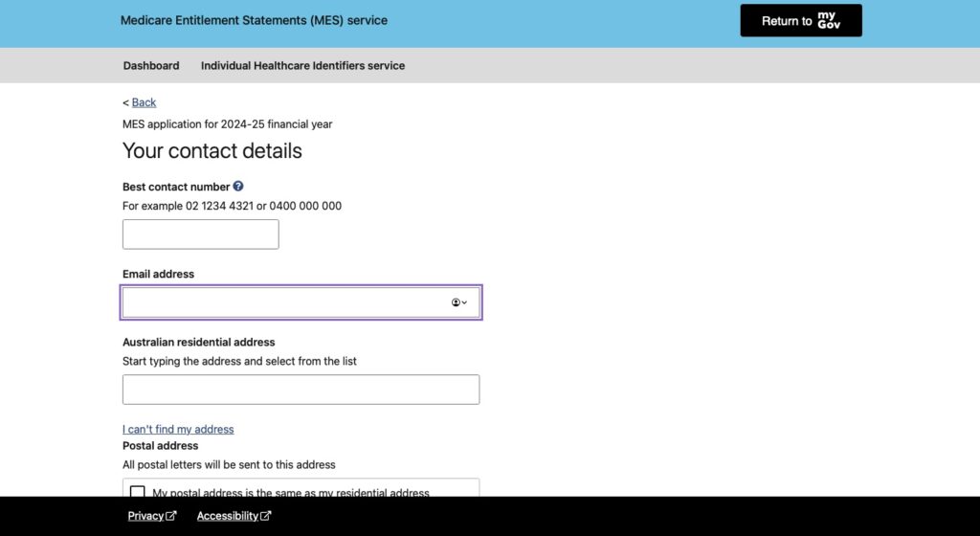Click 'All postal letters will be sent' text
The image size is (980, 536).
(229, 465)
